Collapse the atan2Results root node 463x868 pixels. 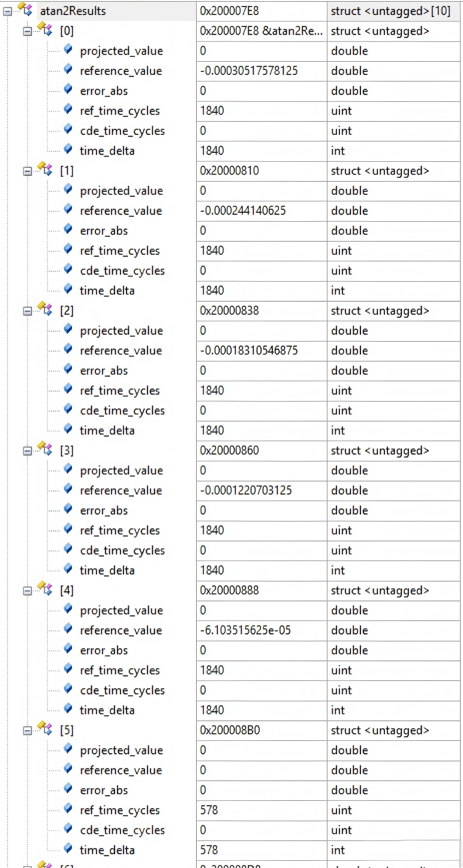click(7, 11)
